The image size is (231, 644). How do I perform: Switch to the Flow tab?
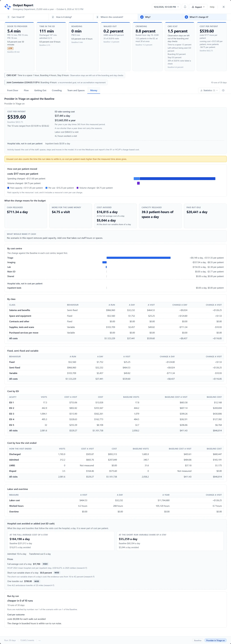26,90
